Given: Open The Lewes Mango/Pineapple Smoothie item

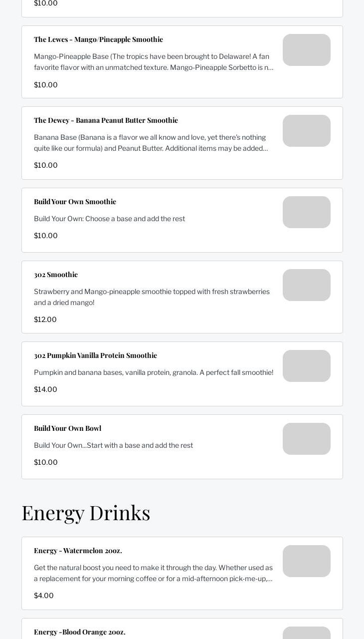Looking at the screenshot, I should coord(98,39).
